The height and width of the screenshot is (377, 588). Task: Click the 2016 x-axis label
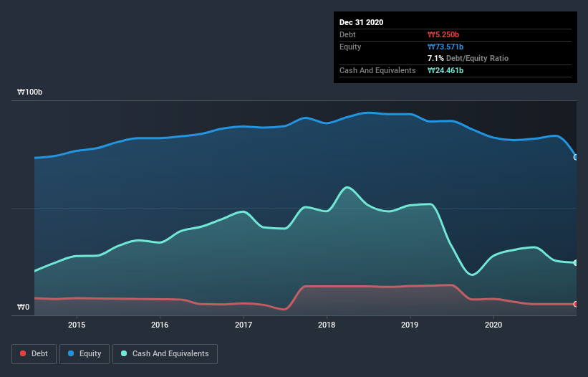pyautogui.click(x=160, y=325)
